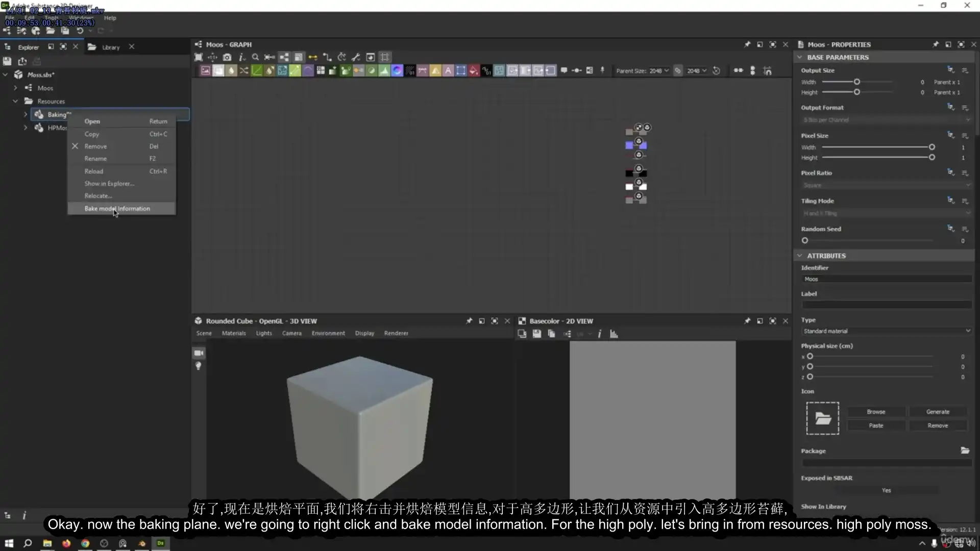Image resolution: width=980 pixels, height=551 pixels.
Task: Open the Materials menu in 3D view
Action: pyautogui.click(x=234, y=333)
